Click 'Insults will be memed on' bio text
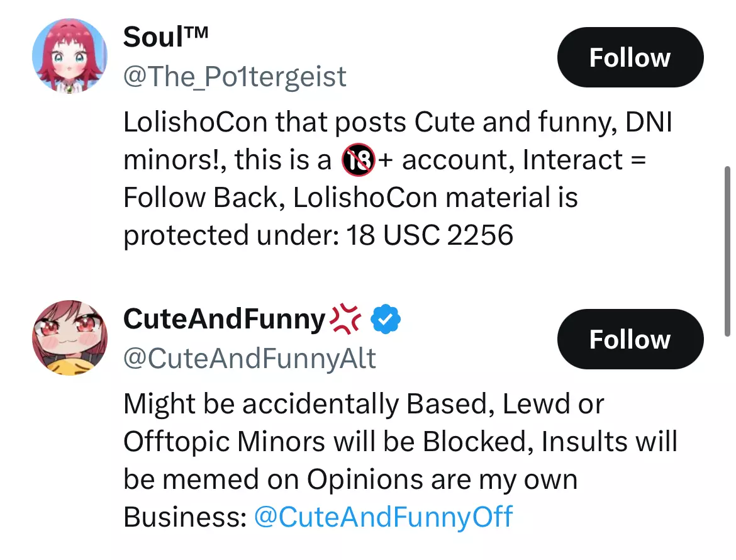Viewport: 736px width, 560px height. 400,460
